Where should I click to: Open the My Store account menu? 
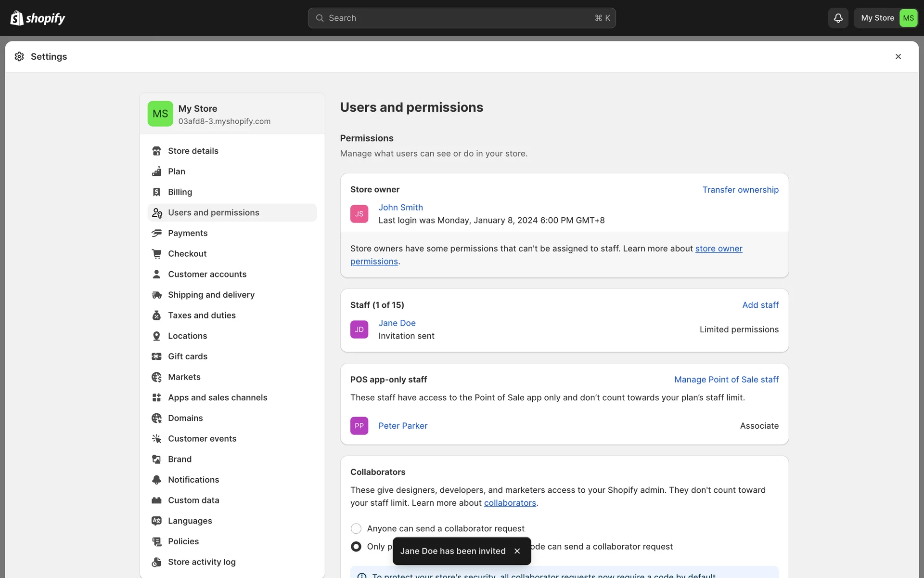[x=886, y=18]
